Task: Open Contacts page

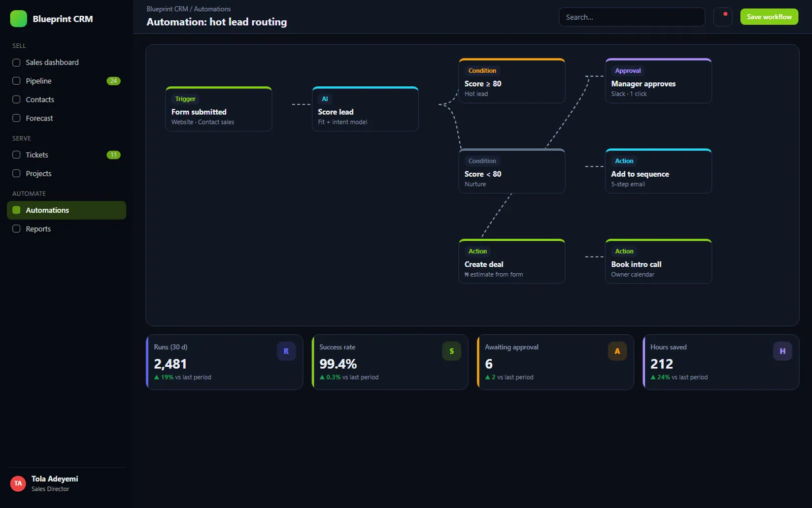Action: (x=66, y=100)
